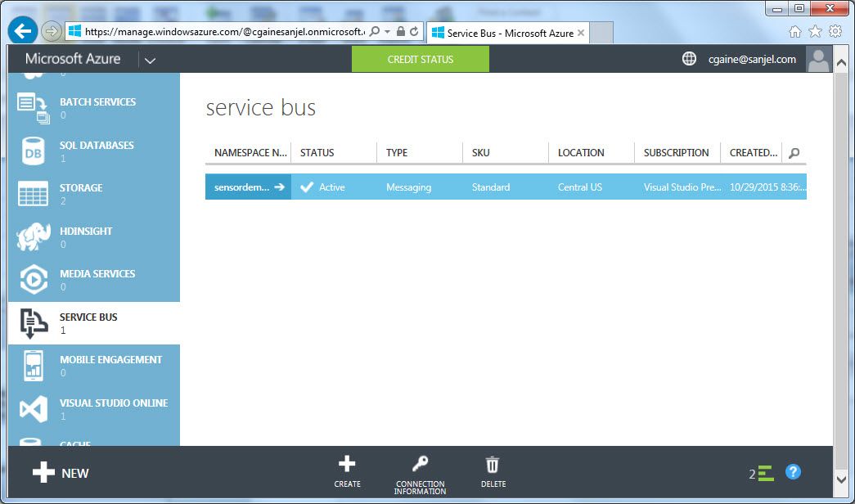Viewport: 855px width, 504px height.
Task: Open the Storage table icon
Action: tap(34, 194)
